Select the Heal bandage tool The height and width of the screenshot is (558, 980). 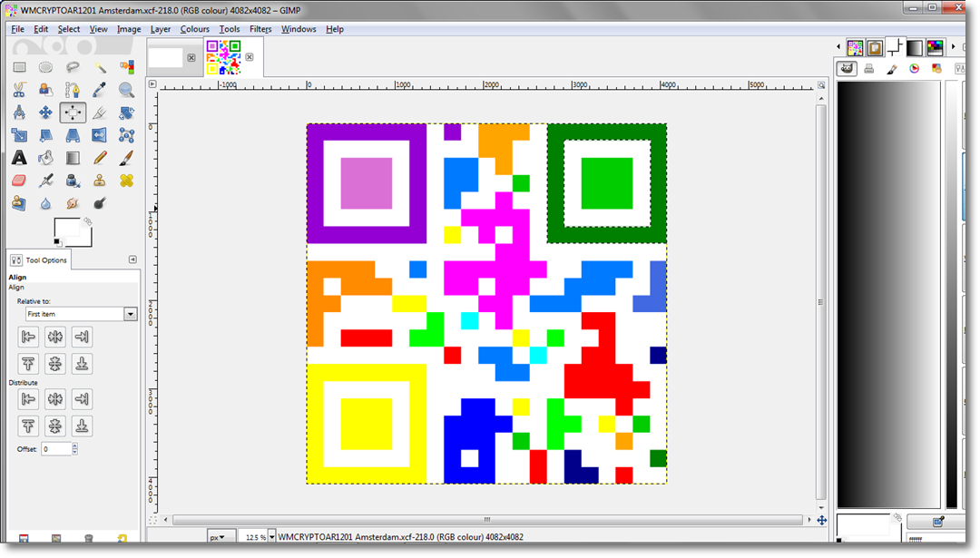pyautogui.click(x=126, y=181)
